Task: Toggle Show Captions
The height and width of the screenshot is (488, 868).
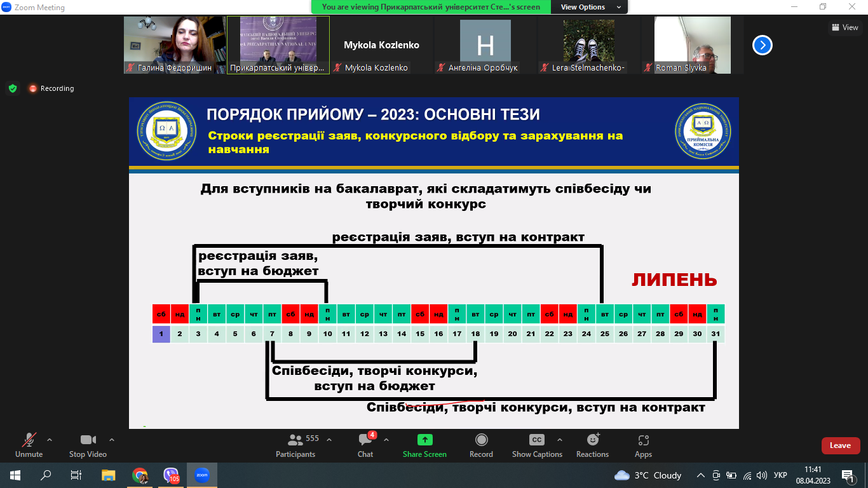Action: (537, 440)
